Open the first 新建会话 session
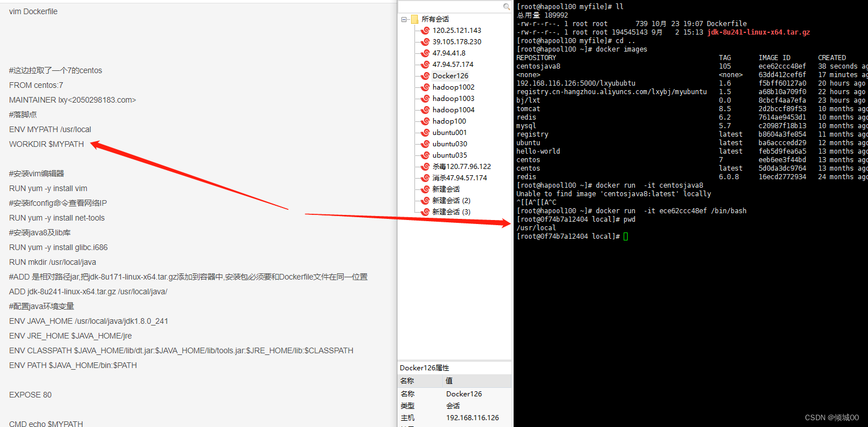 [x=446, y=189]
